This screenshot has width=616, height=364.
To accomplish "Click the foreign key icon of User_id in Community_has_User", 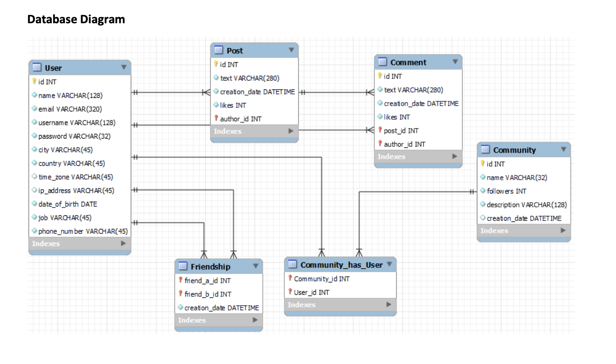I will (x=291, y=292).
